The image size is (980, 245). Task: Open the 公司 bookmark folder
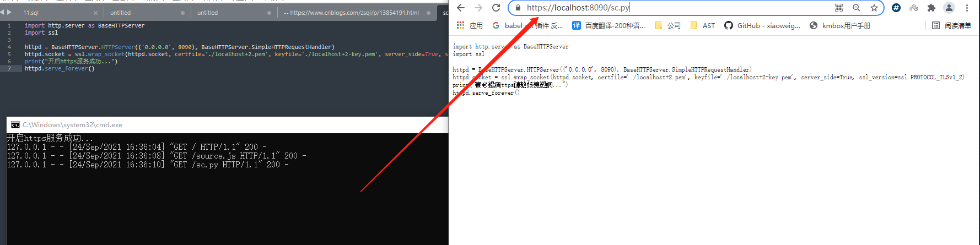tap(667, 25)
